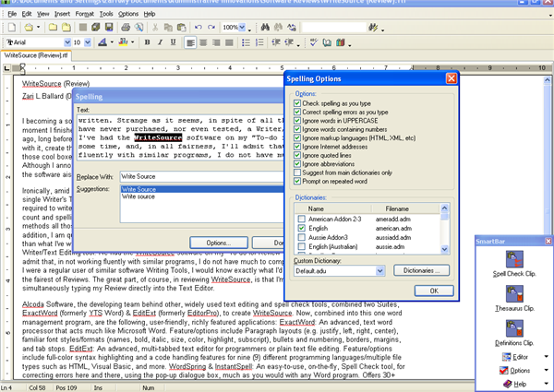This screenshot has height=392, width=554.
Task: Open the Tools menu
Action: [x=106, y=14]
